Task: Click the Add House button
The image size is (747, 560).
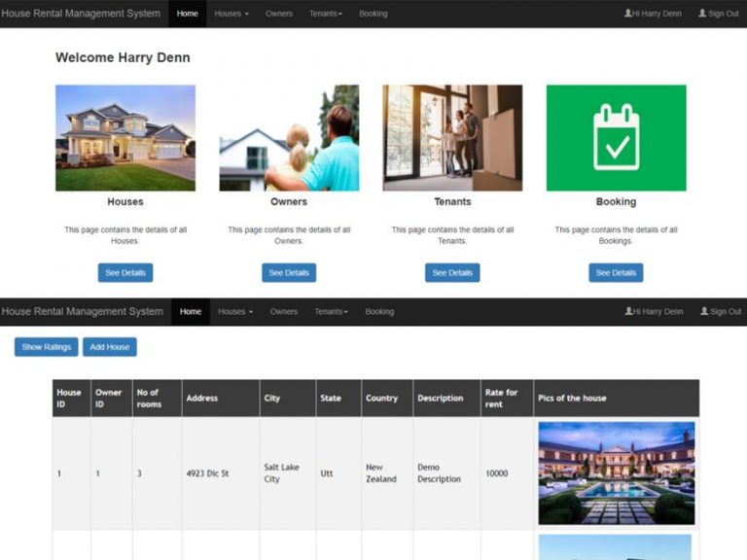Action: point(109,347)
